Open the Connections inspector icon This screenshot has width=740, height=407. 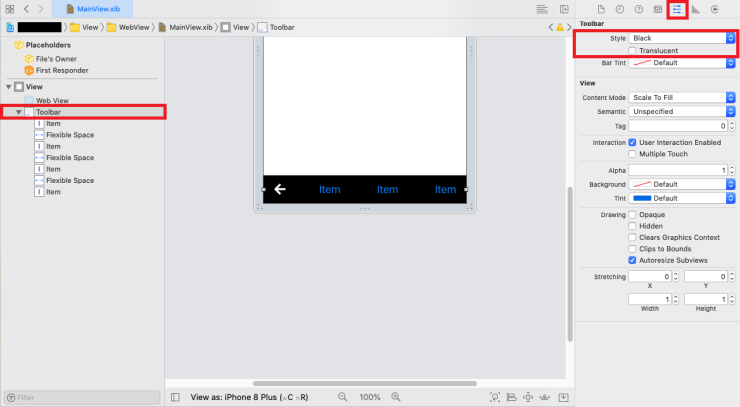click(715, 10)
